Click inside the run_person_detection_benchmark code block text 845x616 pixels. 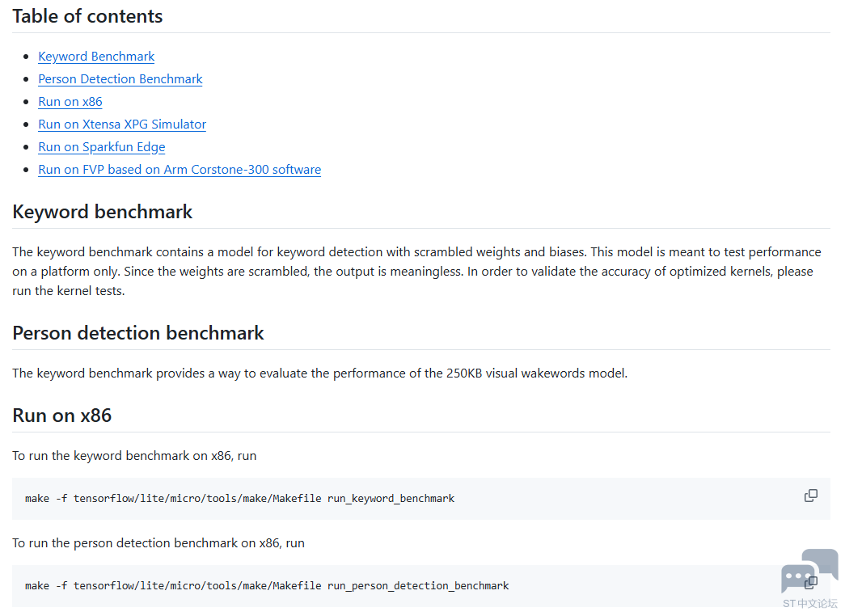[267, 586]
